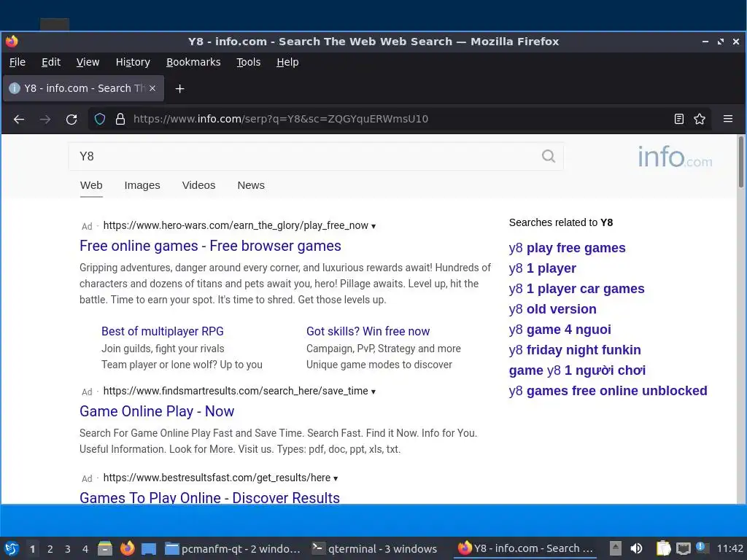
Task: Switch to Videos results tab
Action: 198,185
